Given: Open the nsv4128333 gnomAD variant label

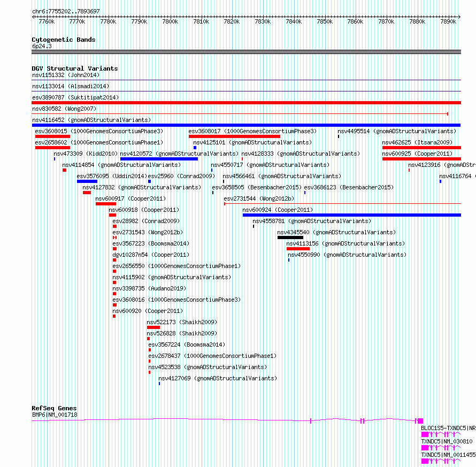Looking at the screenshot, I should coord(301,154).
